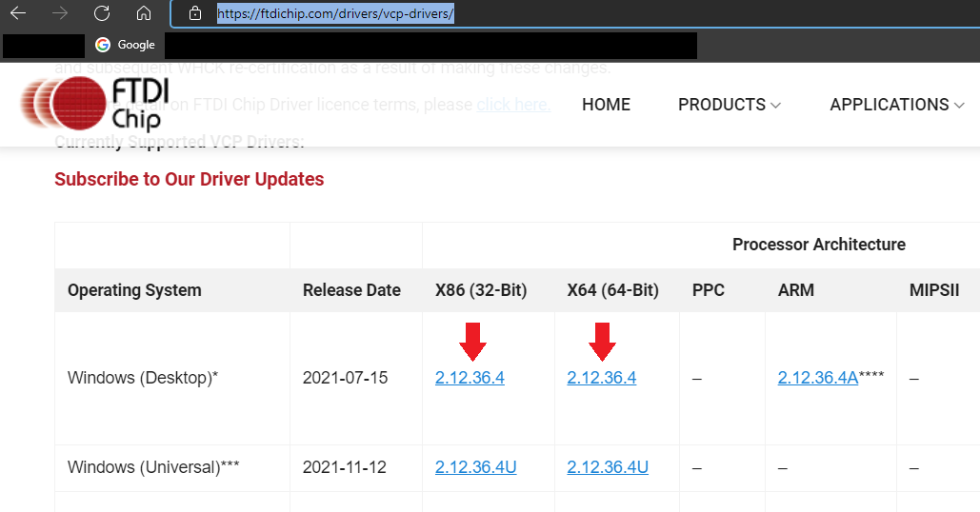
Task: Download Windows Universal X86 driver 2.12.36.4U
Action: (x=475, y=467)
